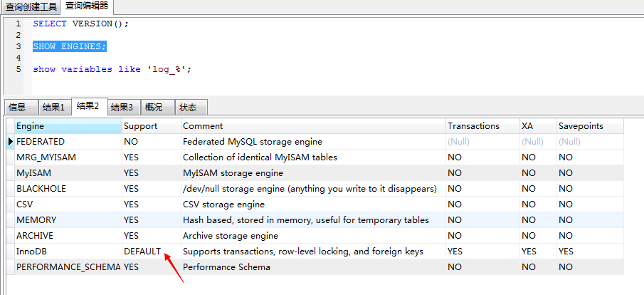Select the DEFAULT support value cell
This screenshot has width=644, height=295.
[152, 252]
